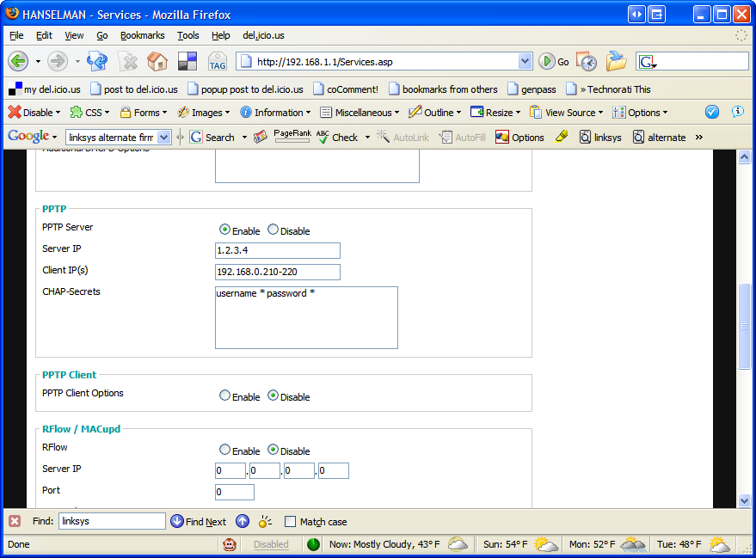The image size is (756, 558).
Task: Open the Tools menu
Action: 188,35
